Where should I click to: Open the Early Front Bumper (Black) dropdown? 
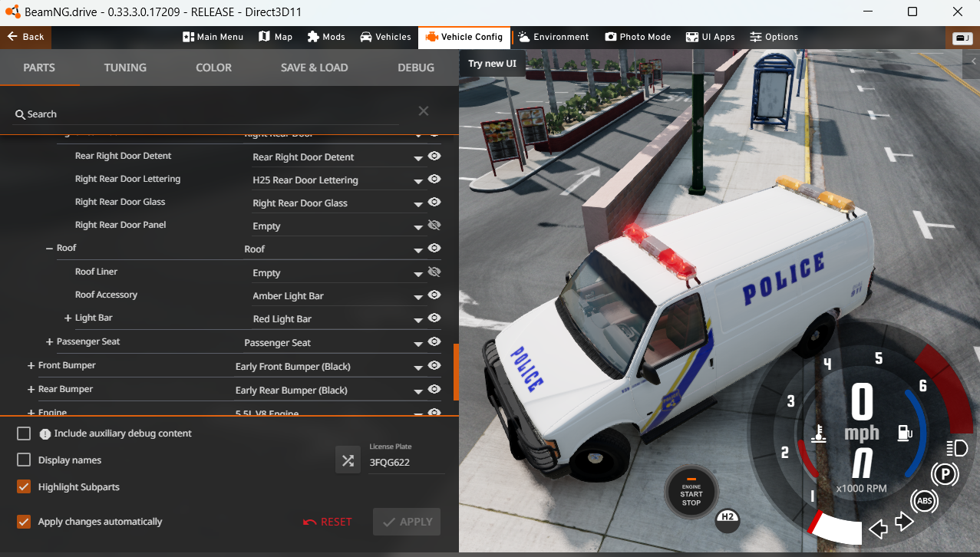[x=330, y=367]
